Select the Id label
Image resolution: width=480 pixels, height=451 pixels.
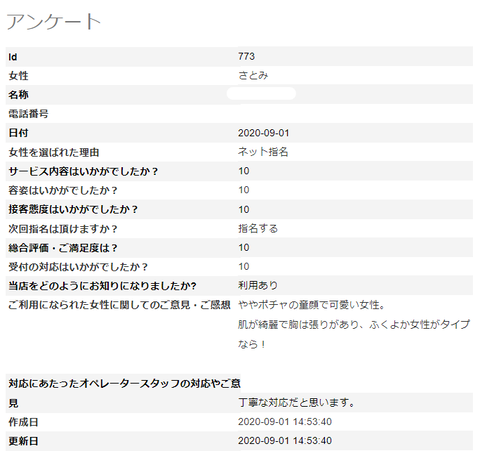point(13,57)
